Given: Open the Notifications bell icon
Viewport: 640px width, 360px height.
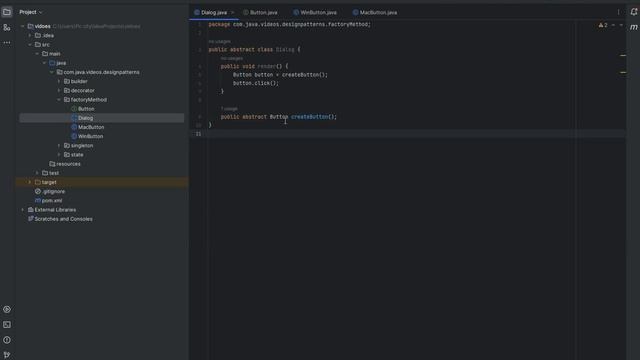Looking at the screenshot, I should click(633, 12).
